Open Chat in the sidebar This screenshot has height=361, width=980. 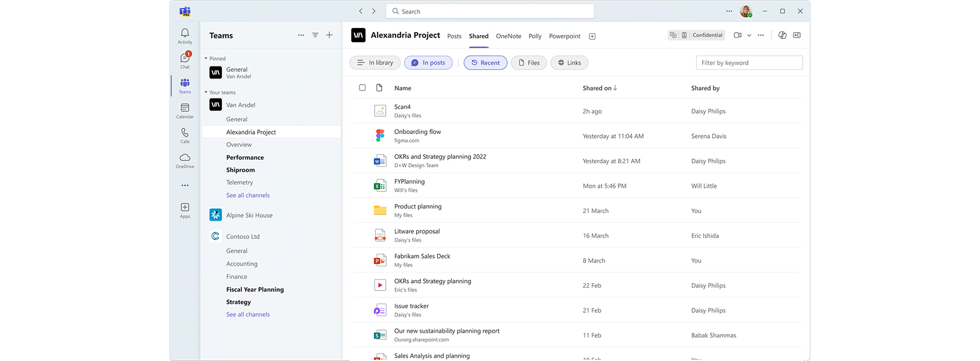click(185, 61)
